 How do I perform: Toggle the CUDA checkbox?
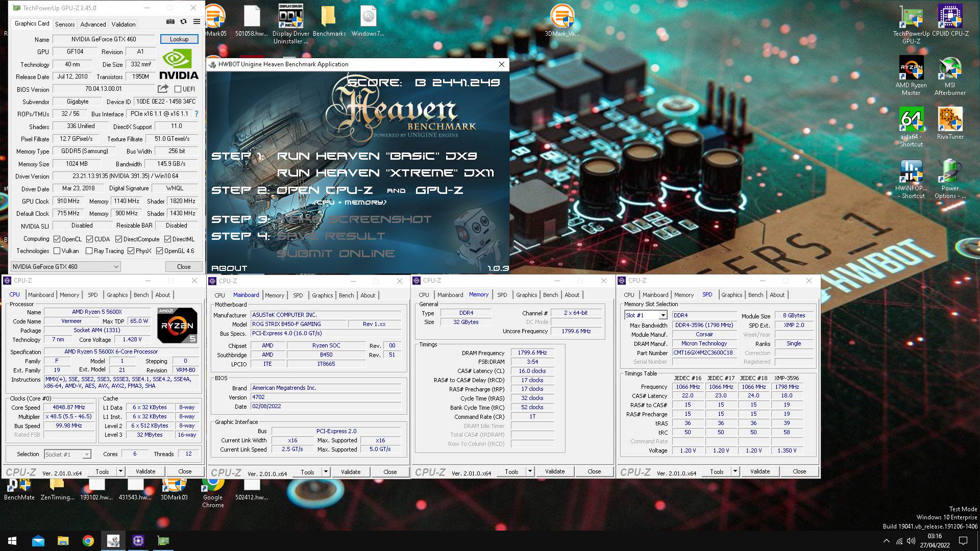(90, 239)
